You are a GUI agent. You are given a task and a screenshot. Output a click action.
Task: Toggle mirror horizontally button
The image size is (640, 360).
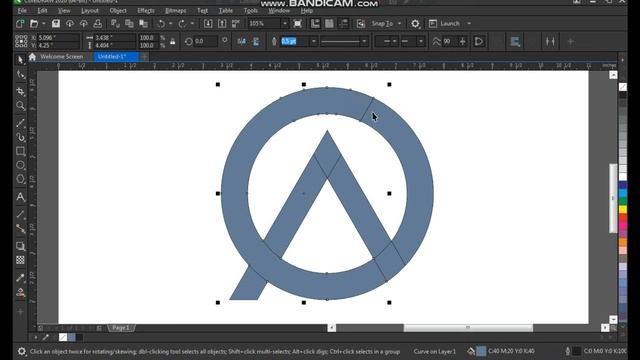click(x=242, y=41)
